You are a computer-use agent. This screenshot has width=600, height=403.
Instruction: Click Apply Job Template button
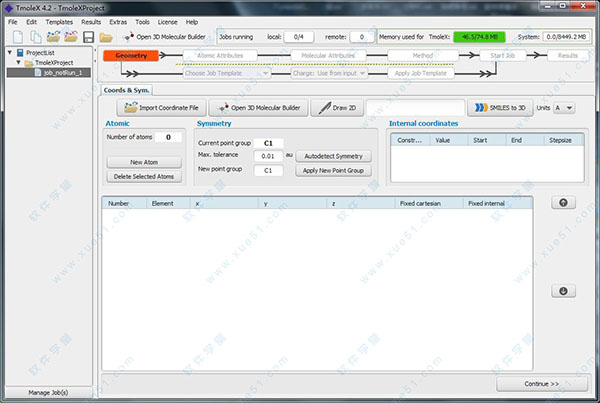coord(421,73)
